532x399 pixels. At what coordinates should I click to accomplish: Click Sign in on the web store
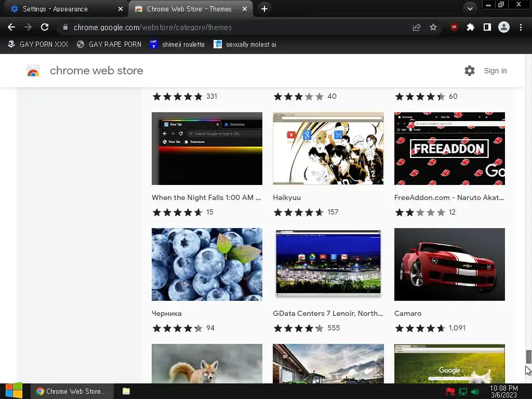495,71
